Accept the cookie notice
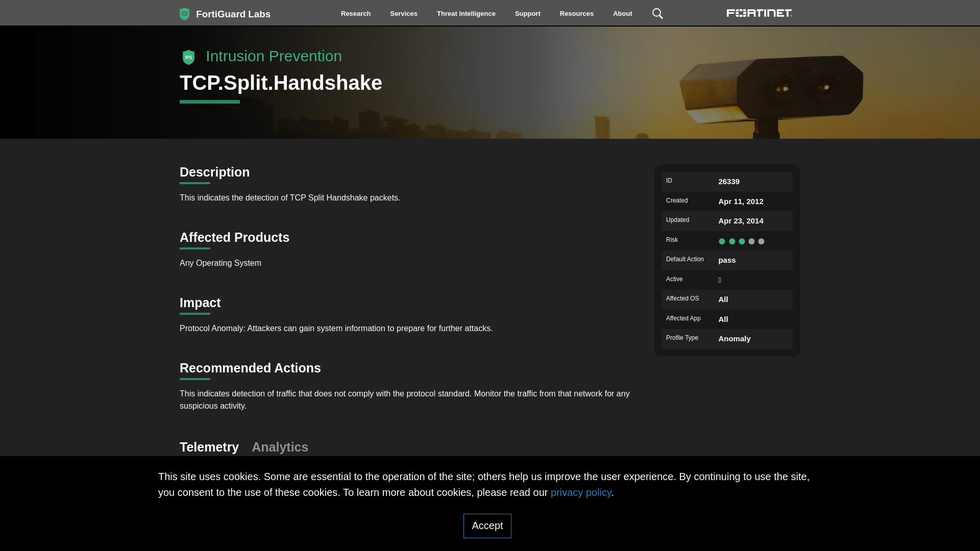This screenshot has height=551, width=980. click(487, 526)
